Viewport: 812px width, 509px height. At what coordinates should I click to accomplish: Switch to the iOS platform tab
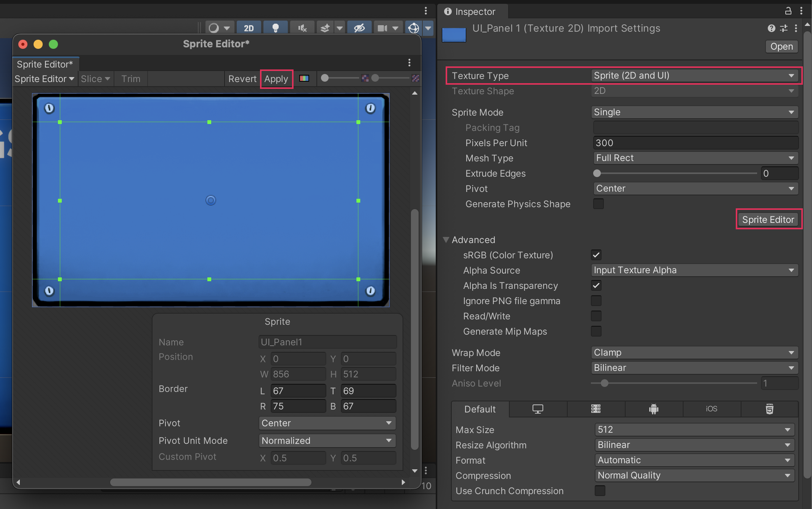[x=711, y=409]
